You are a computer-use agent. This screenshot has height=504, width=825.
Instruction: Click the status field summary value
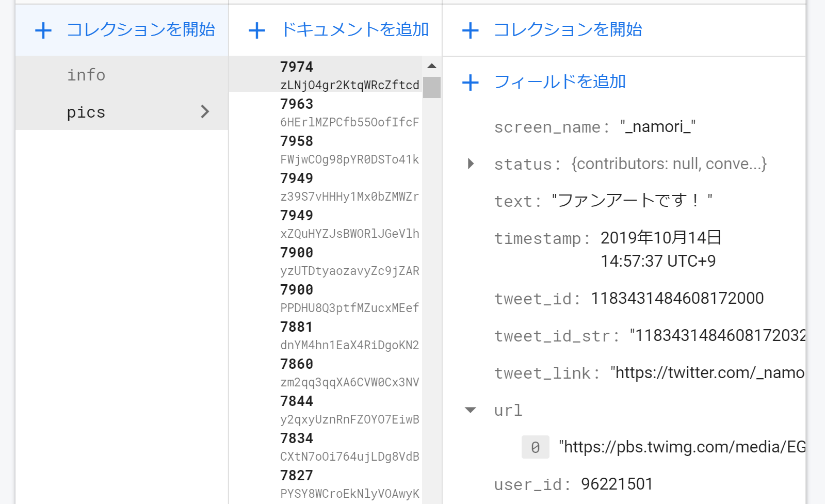point(669,164)
